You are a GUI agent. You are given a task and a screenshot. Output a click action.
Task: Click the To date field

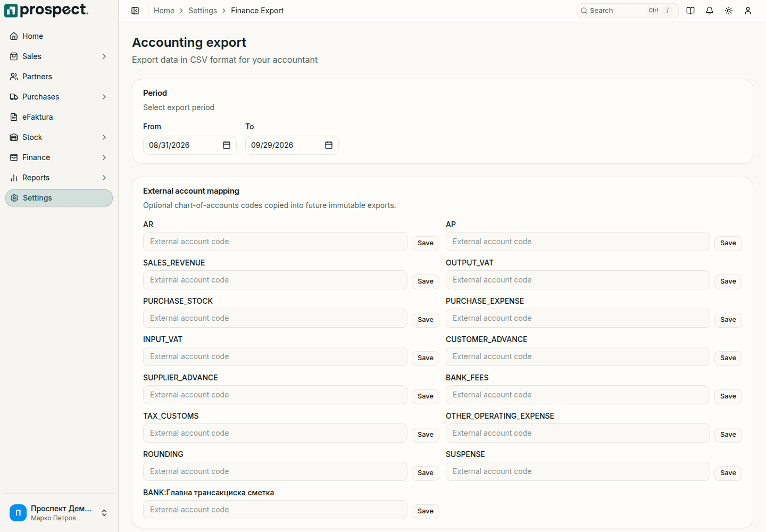(292, 145)
